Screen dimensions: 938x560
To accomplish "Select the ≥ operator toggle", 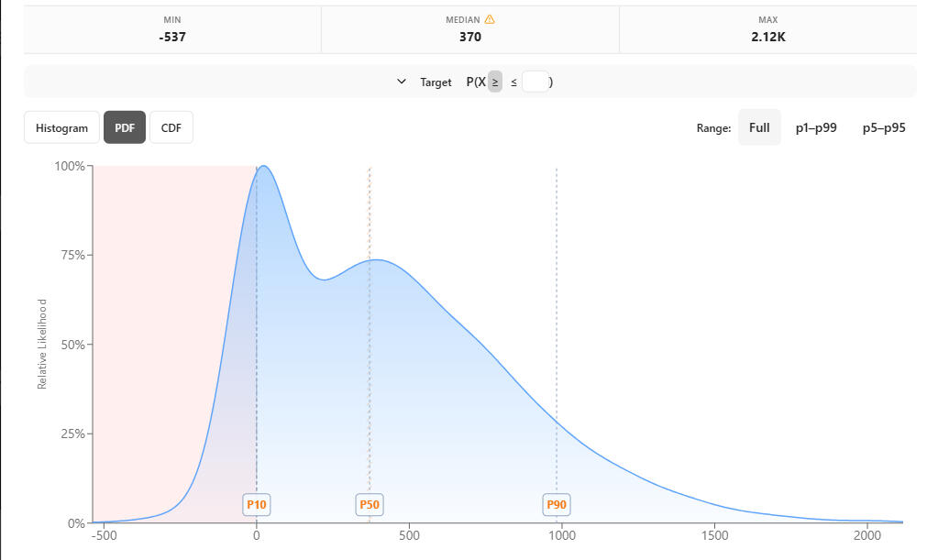I will click(495, 82).
